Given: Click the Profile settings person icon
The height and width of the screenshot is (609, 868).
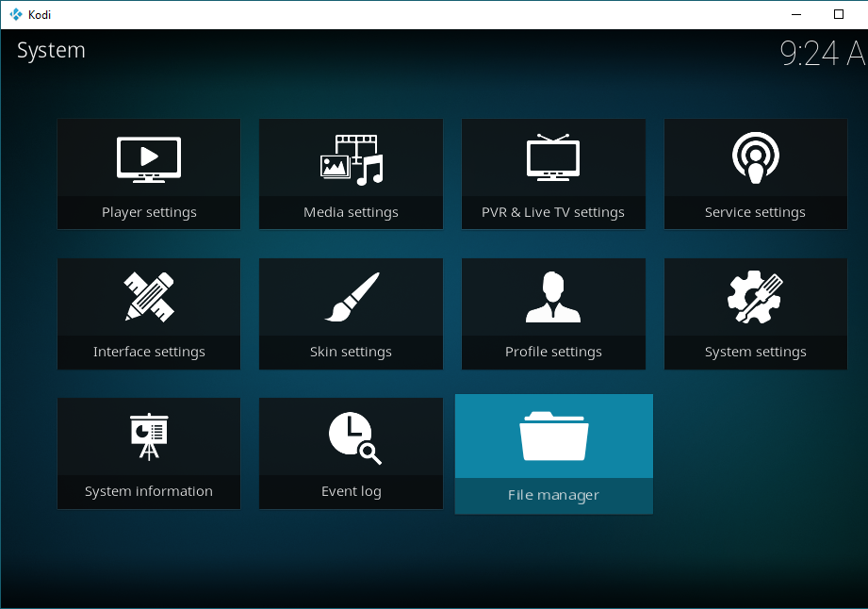Looking at the screenshot, I should [x=553, y=297].
